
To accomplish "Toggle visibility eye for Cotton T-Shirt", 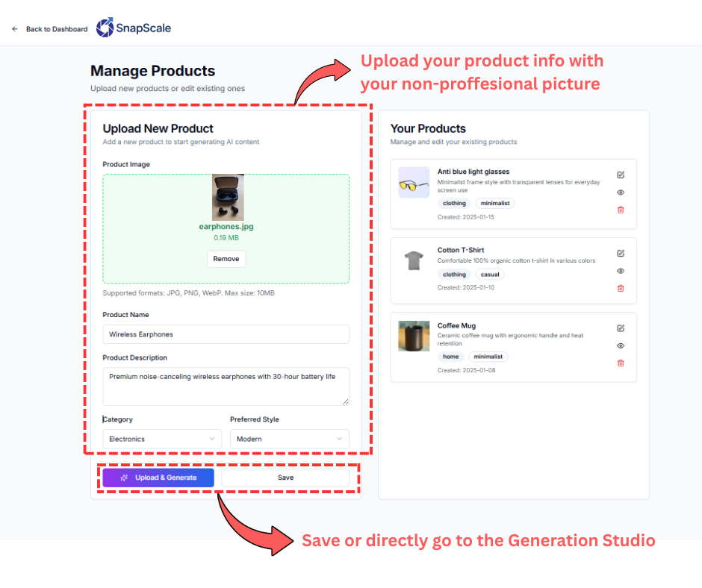I will point(620,271).
